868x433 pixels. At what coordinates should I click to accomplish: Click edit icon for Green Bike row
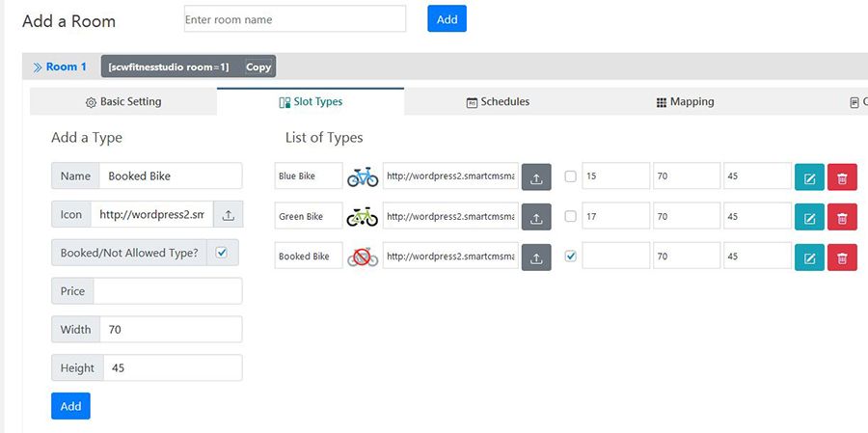coord(809,217)
